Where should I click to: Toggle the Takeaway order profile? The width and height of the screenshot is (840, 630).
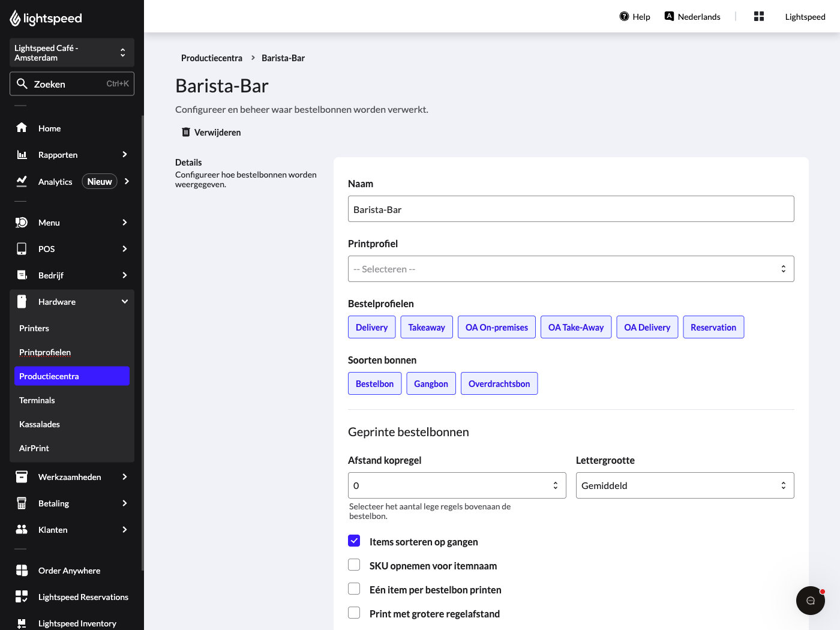[x=427, y=327]
